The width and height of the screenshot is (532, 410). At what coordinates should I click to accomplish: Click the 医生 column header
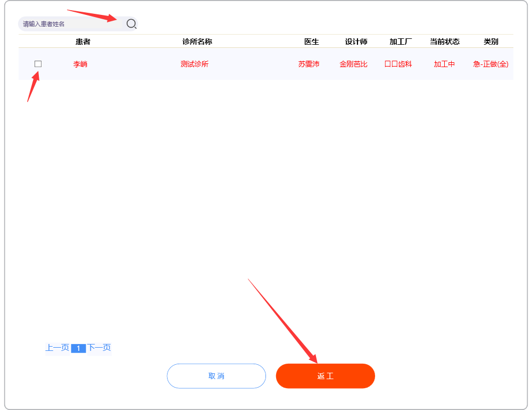(x=312, y=42)
